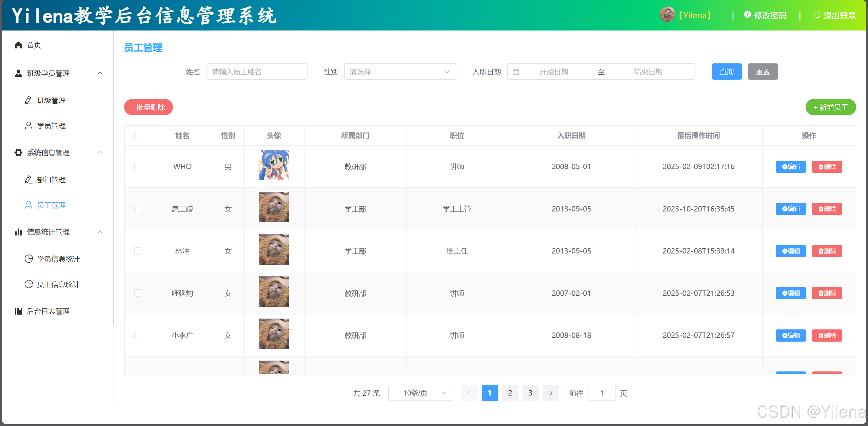Click the bar chart icon for 信息统计管理
Image resolution: width=868 pixels, height=426 pixels.
(18, 232)
